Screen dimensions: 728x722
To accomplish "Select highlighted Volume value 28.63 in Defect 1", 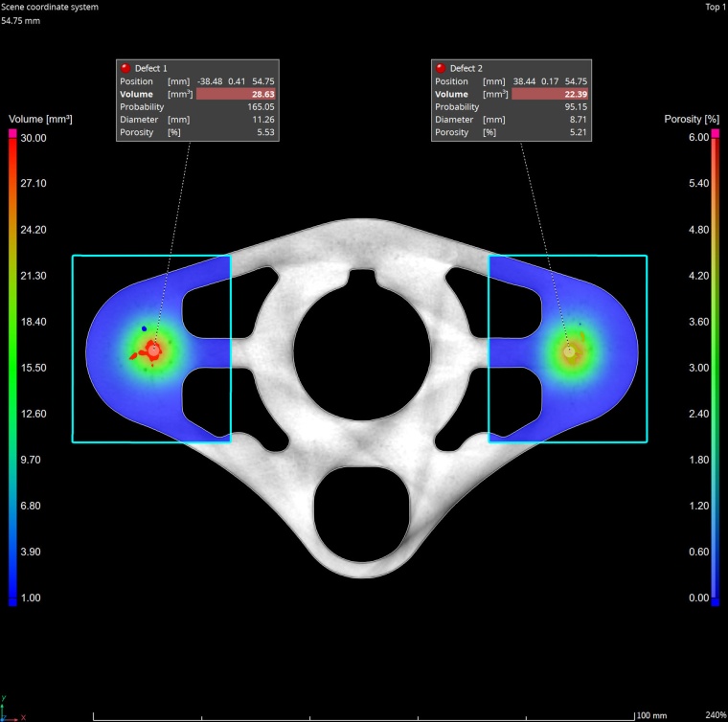I will click(236, 95).
